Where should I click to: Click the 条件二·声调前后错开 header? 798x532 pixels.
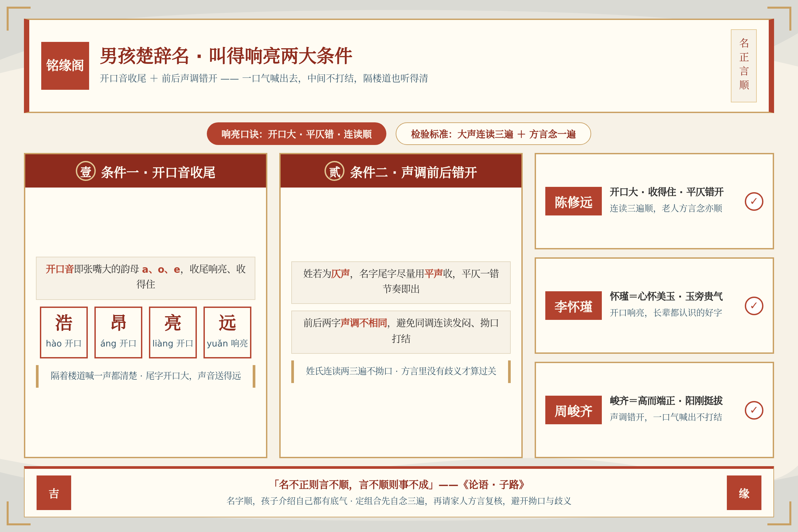coord(401,171)
